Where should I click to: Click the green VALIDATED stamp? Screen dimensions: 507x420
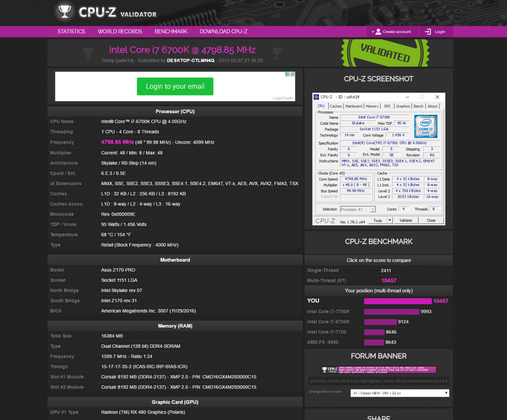pyautogui.click(x=385, y=53)
